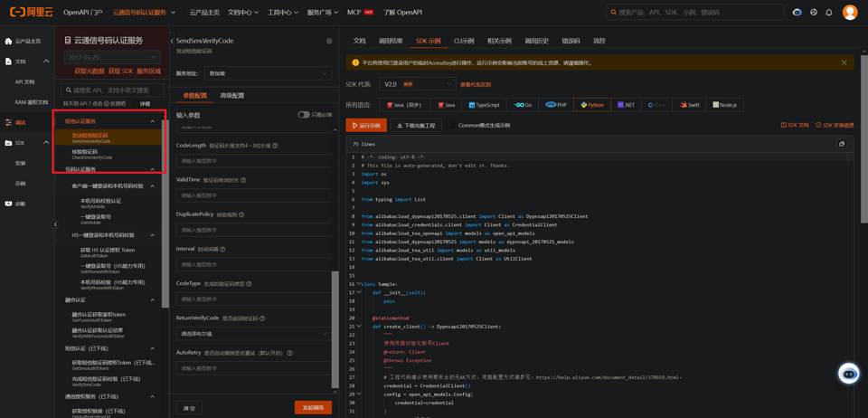
Task: Click the notification bell icon
Action: click(x=829, y=13)
